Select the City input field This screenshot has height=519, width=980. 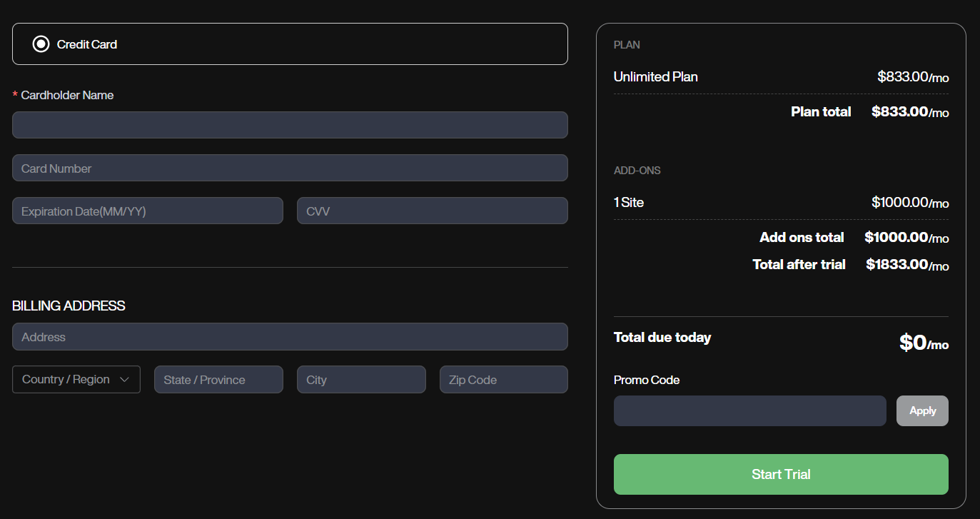click(x=361, y=380)
